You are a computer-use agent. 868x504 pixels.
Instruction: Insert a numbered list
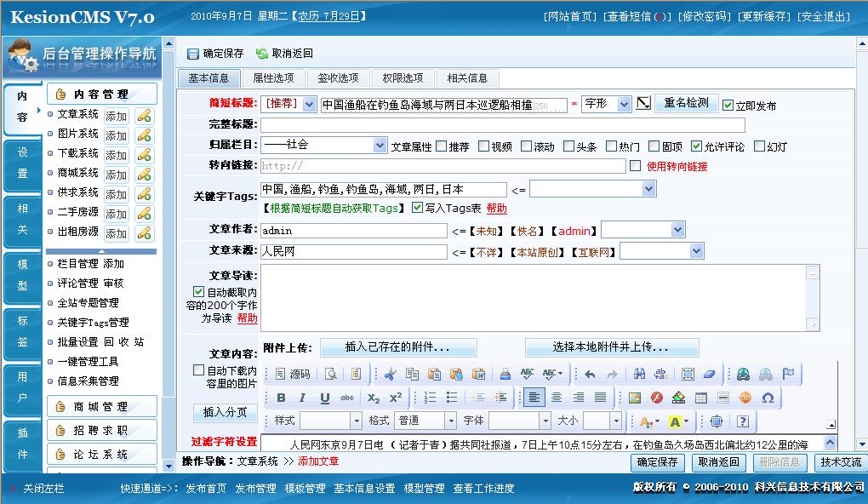(x=430, y=398)
